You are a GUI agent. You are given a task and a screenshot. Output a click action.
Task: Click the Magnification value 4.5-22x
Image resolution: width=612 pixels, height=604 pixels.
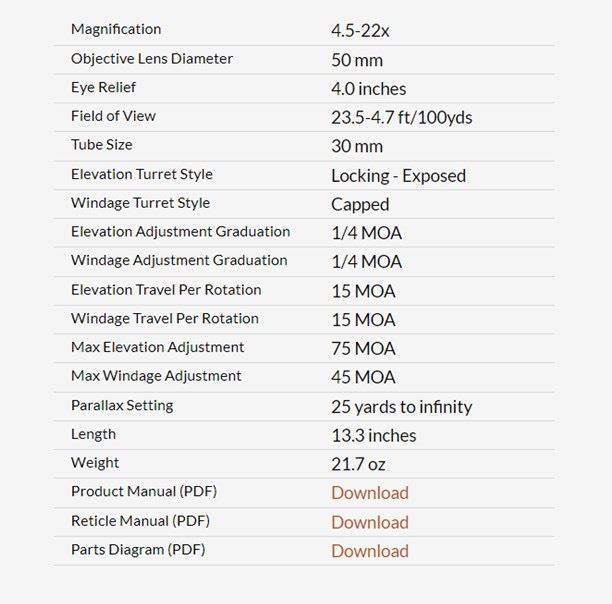[x=360, y=30]
